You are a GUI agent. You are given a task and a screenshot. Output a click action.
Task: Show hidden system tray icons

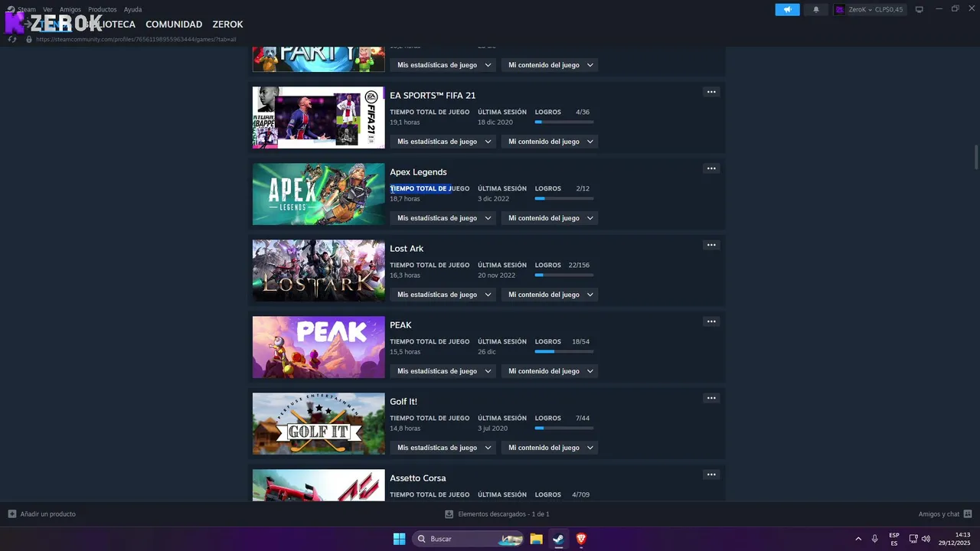pyautogui.click(x=857, y=539)
